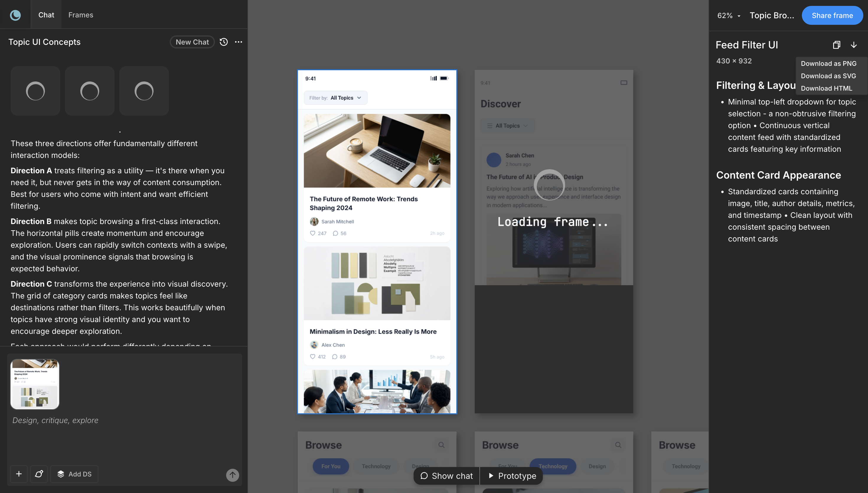This screenshot has height=493, width=868.
Task: Select the brush styling icon next to plus
Action: tap(39, 474)
